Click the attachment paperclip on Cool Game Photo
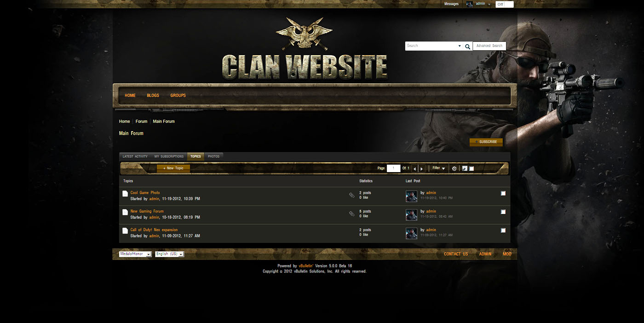This screenshot has height=323, width=644. (352, 196)
